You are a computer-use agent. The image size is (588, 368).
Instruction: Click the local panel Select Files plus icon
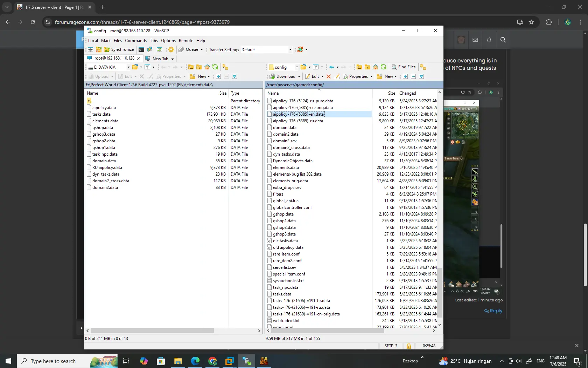coord(218,76)
